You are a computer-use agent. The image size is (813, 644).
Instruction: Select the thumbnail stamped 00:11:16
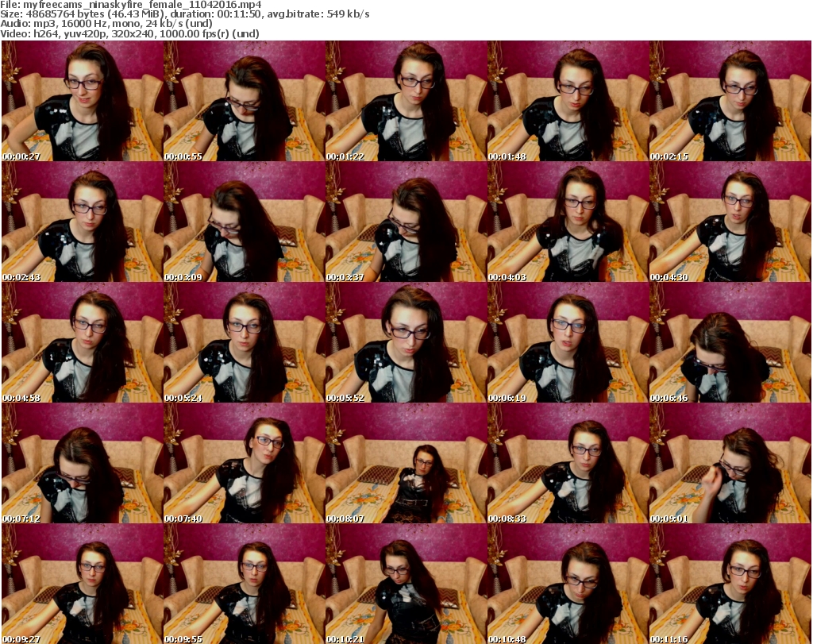tap(730, 584)
